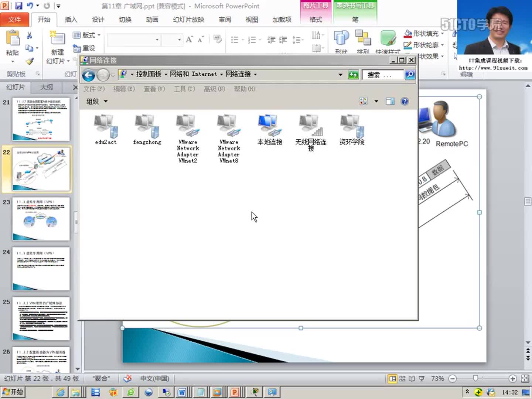Click the zoom out minus button

pos(453,379)
